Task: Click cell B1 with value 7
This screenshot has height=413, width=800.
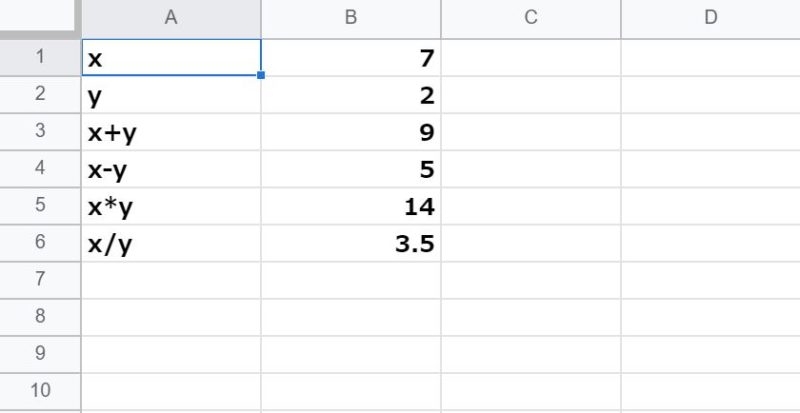Action: click(x=350, y=58)
